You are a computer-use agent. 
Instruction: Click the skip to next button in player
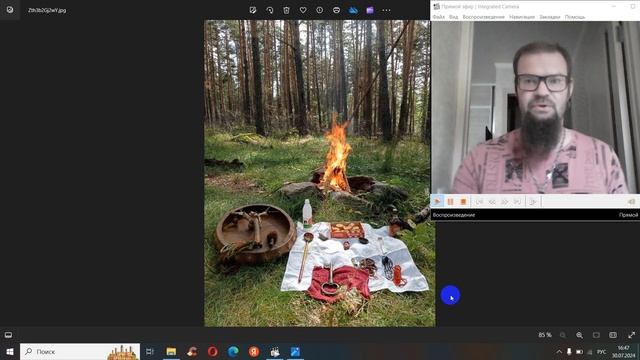click(517, 202)
